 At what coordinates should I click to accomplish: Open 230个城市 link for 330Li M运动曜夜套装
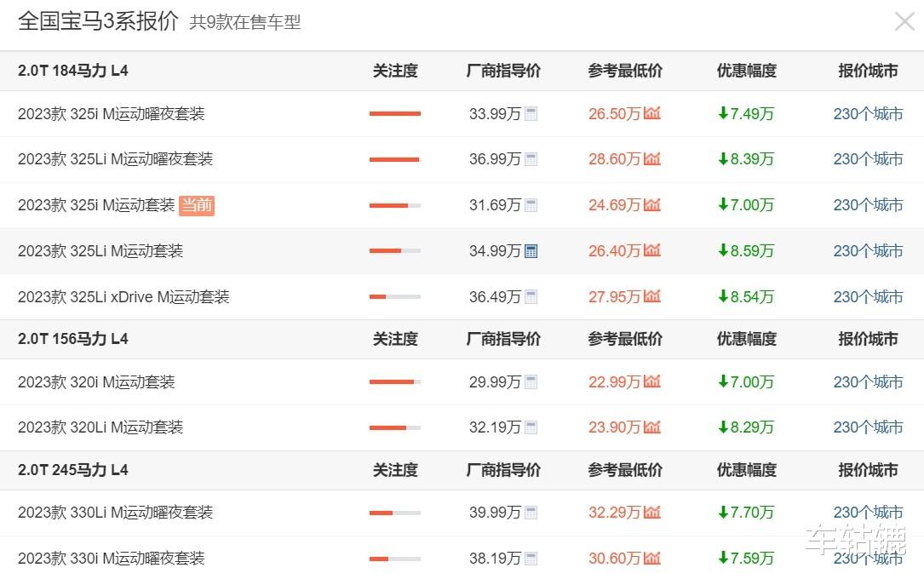[868, 513]
